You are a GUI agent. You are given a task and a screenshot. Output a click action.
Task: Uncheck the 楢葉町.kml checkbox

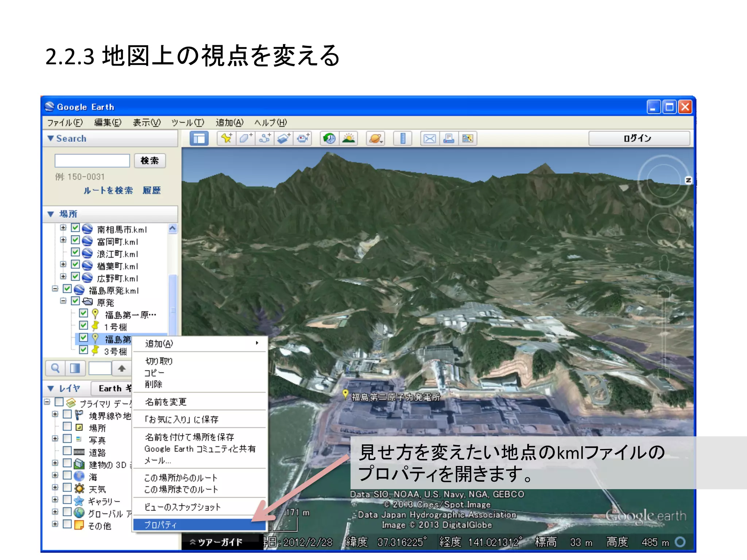click(x=75, y=264)
